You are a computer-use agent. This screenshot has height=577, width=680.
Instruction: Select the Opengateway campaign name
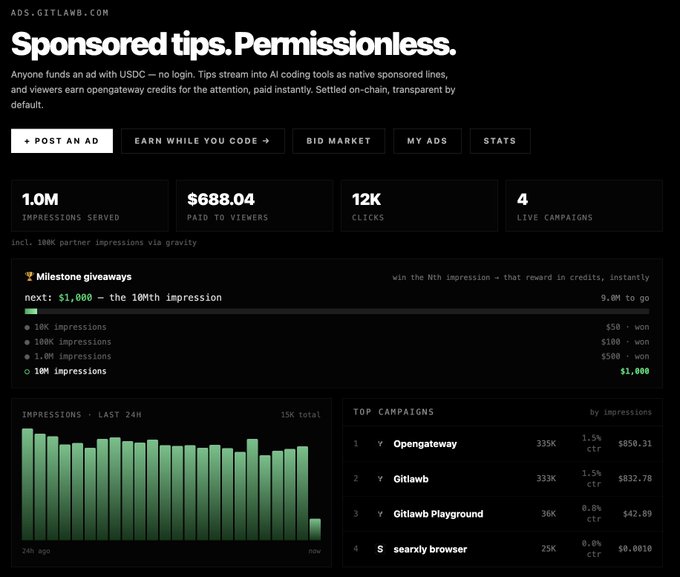point(425,444)
